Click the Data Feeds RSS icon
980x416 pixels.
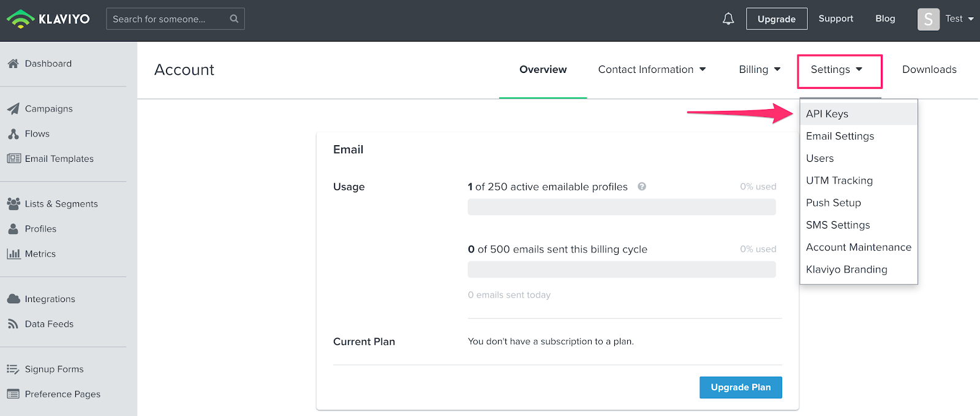pyautogui.click(x=13, y=324)
